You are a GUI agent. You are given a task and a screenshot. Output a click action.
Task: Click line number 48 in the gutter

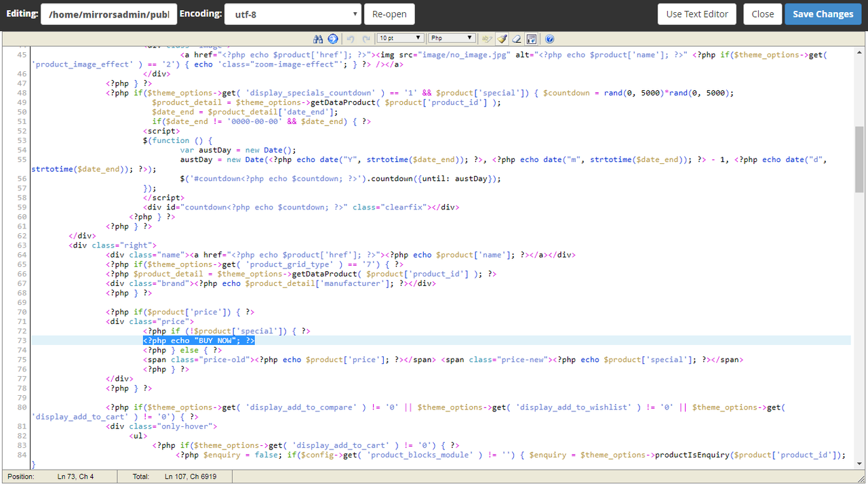[x=22, y=93]
